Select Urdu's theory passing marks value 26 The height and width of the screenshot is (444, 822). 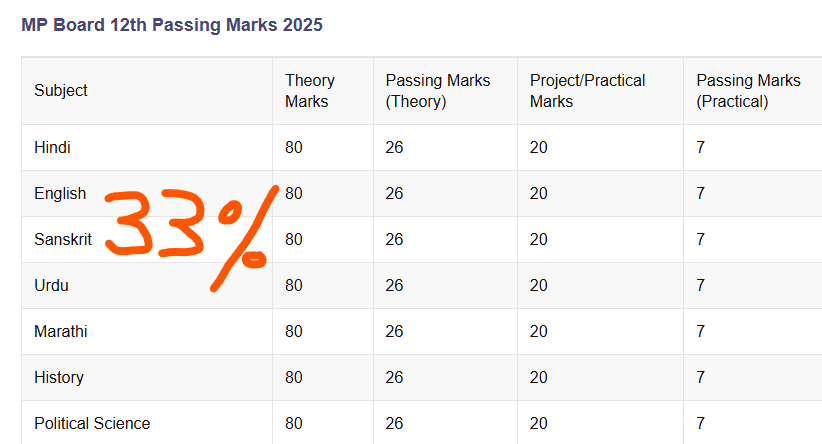coord(395,285)
